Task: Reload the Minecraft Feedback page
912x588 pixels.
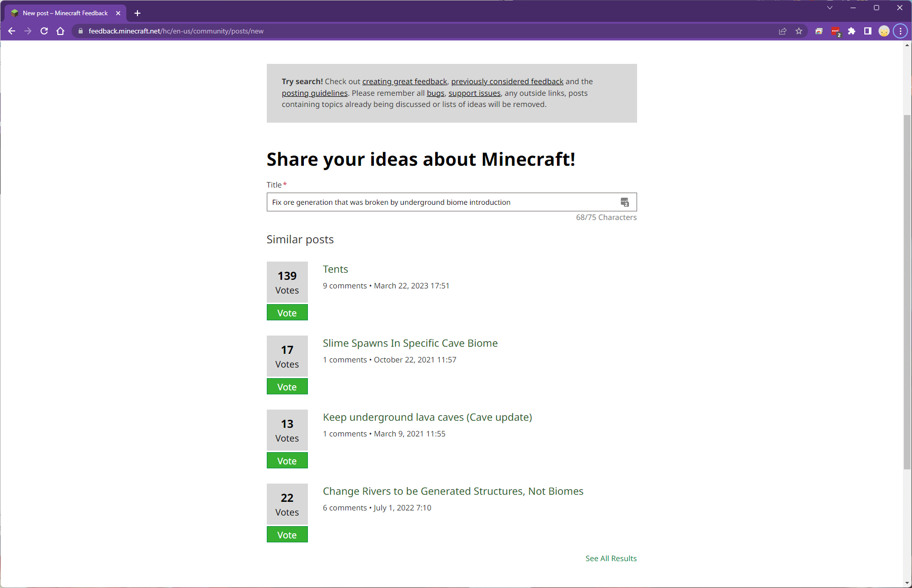Action: [x=44, y=31]
